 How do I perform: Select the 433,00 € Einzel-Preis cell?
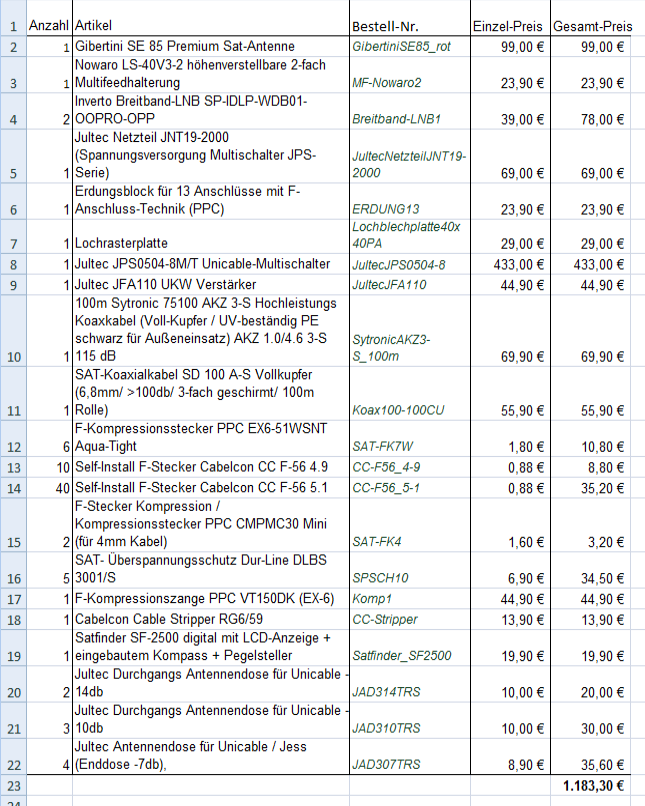(x=509, y=264)
